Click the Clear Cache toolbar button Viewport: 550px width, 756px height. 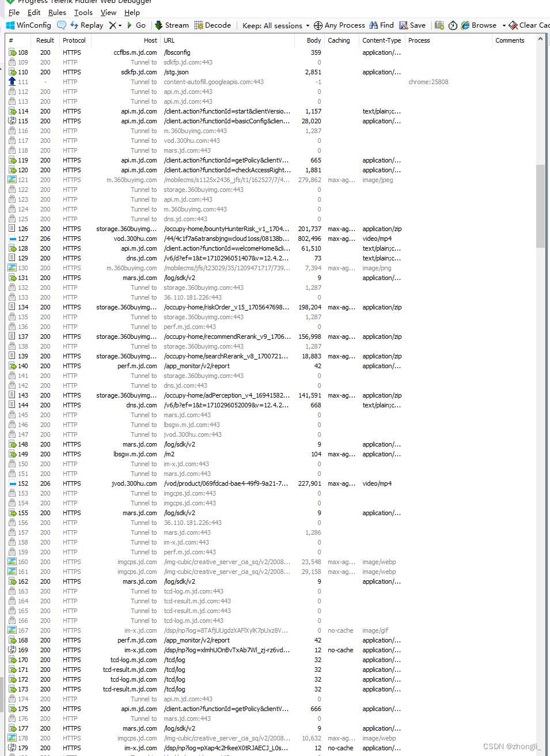529,25
